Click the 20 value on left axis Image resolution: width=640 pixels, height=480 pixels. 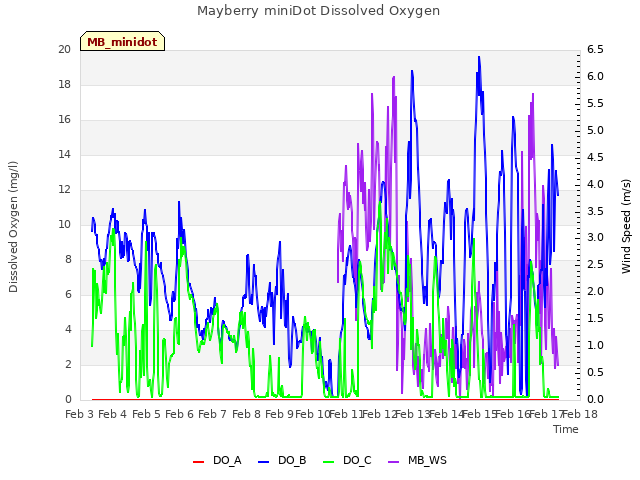[64, 49]
